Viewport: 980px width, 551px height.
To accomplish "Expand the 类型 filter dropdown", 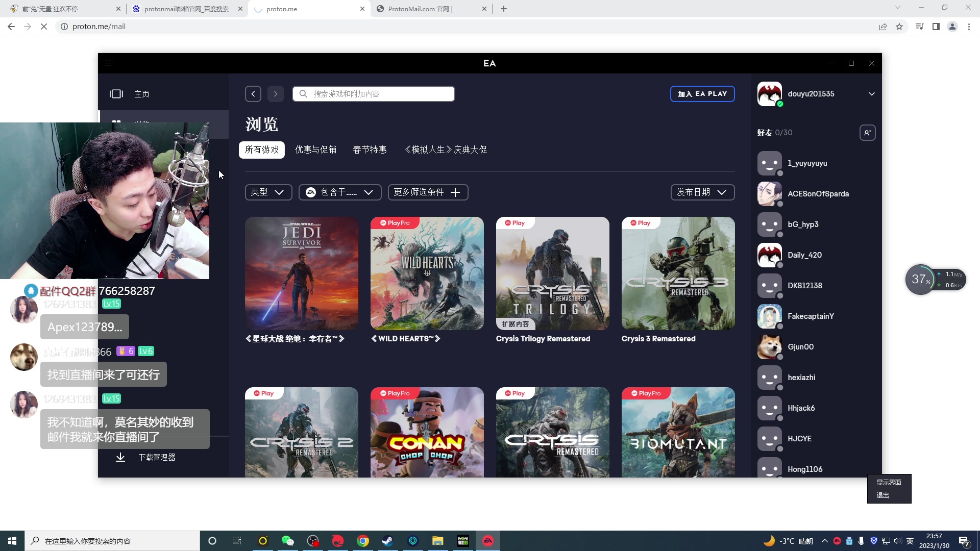I will (x=268, y=192).
